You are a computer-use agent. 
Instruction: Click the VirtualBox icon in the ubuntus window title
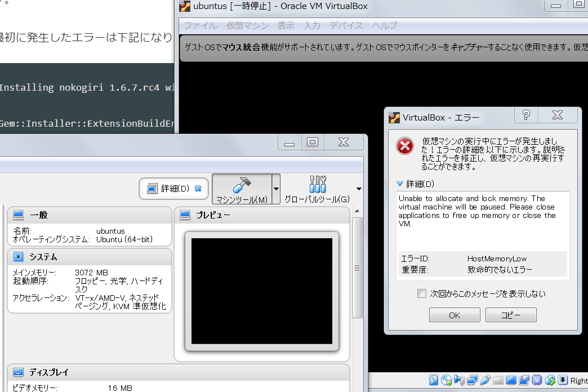tap(185, 6)
